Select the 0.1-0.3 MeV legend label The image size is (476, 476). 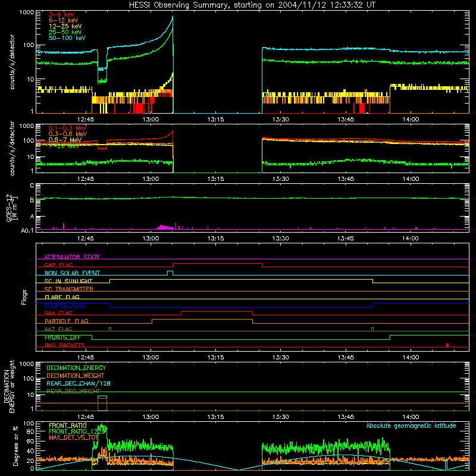point(68,128)
